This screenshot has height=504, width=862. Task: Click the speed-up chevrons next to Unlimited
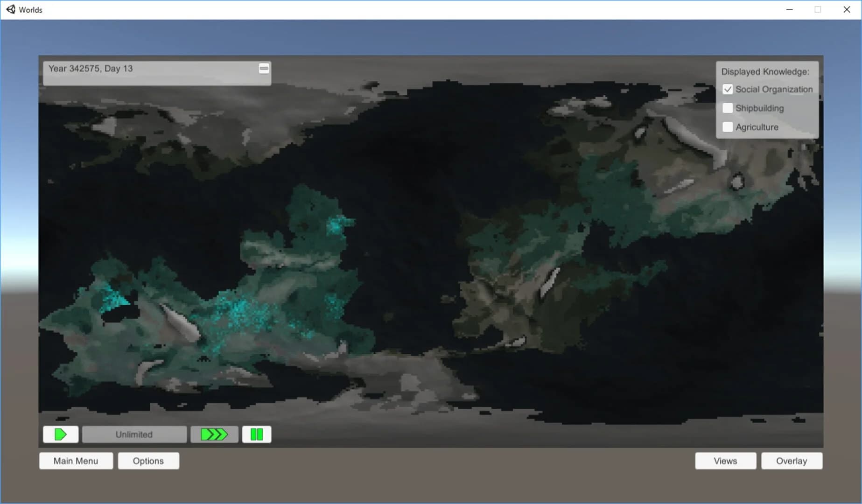(x=214, y=434)
